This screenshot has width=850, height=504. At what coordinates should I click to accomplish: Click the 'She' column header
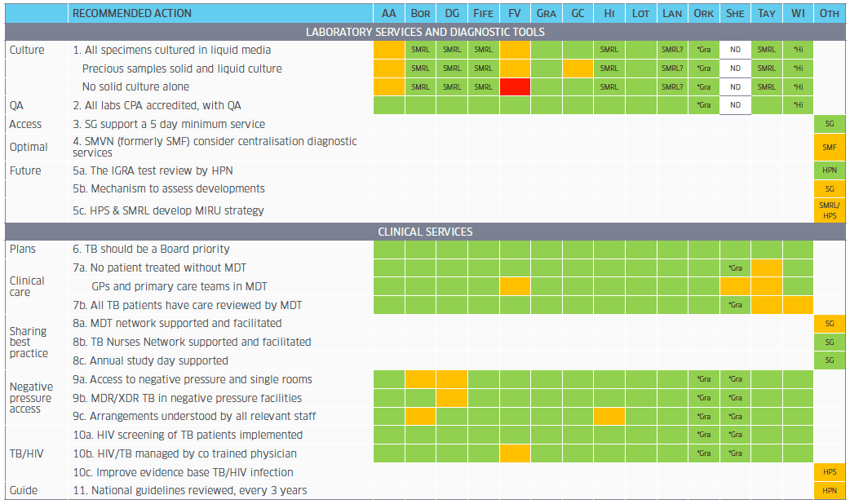click(735, 14)
